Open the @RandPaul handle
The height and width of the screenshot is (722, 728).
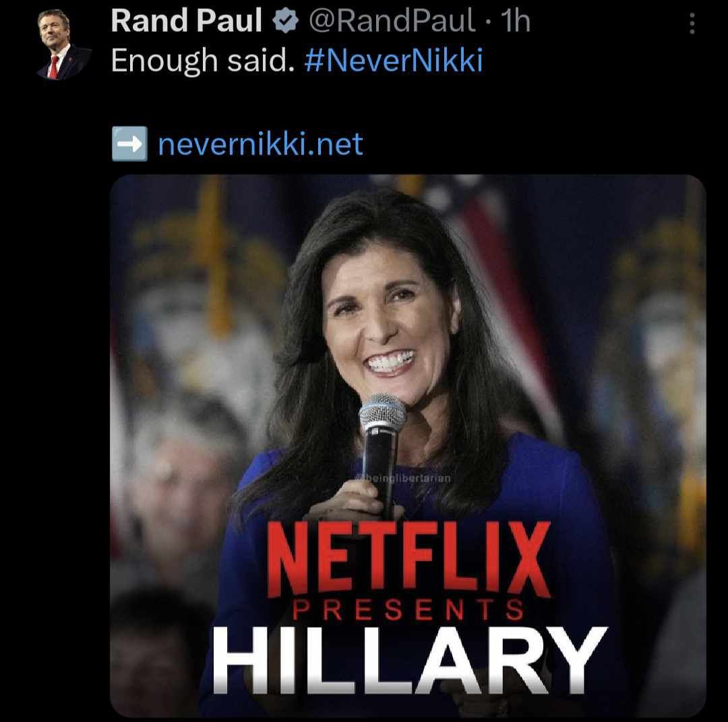coord(392,22)
